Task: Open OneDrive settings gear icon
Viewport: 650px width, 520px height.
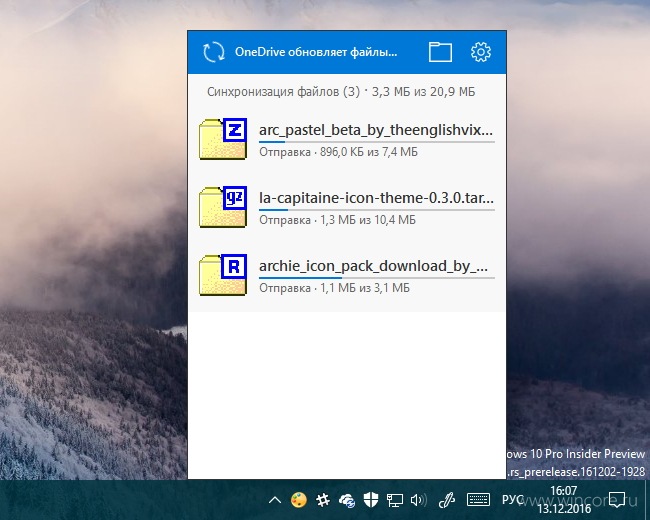Action: [x=481, y=52]
